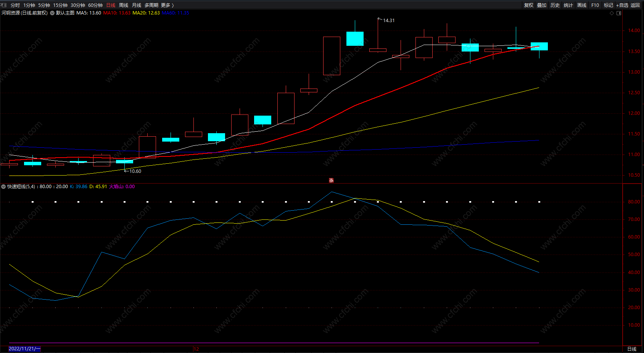Click the 12.50 price axis label
The image size is (644, 353).
pos(634,93)
